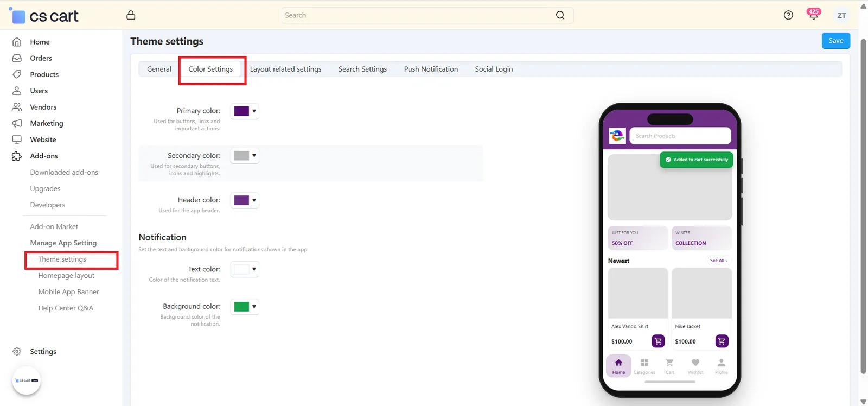The height and width of the screenshot is (406, 868).
Task: Click the gray Secondary color swatch
Action: (x=241, y=155)
